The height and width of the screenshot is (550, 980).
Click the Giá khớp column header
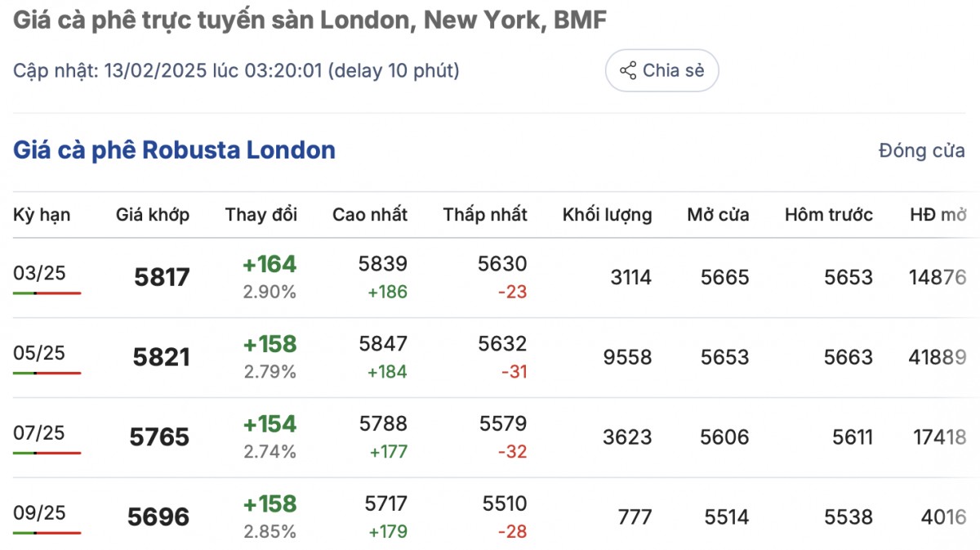click(153, 215)
